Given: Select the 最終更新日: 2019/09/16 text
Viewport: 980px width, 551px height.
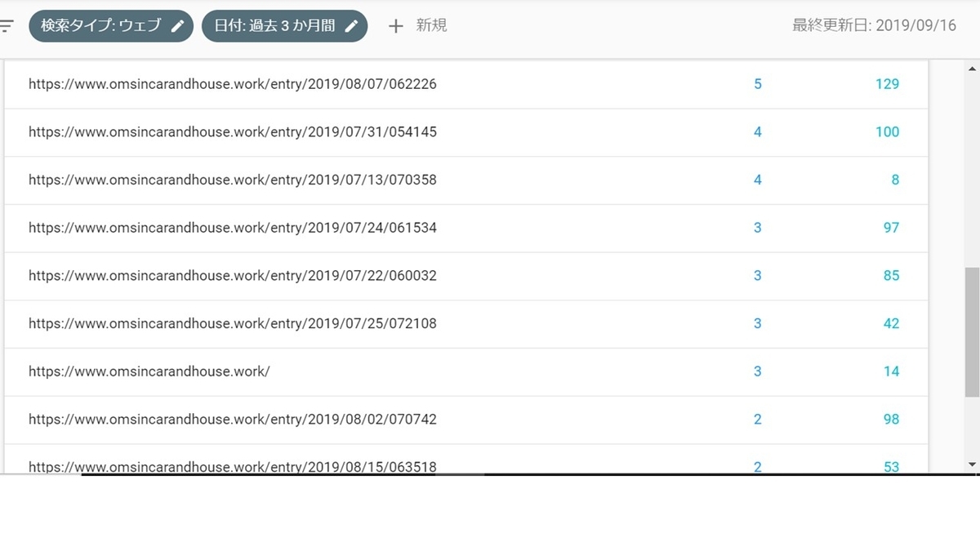Looking at the screenshot, I should pyautogui.click(x=874, y=25).
